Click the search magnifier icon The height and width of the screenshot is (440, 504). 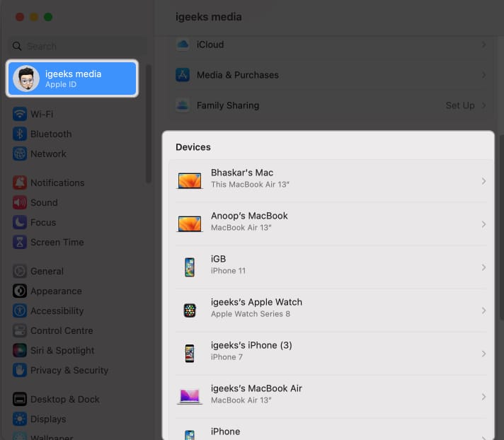click(x=17, y=46)
